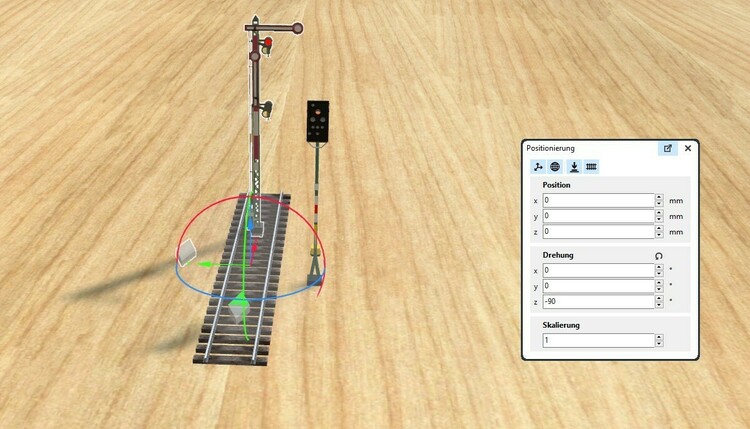Click the Skalierung section heading
This screenshot has width=750, height=429.
pos(561,325)
